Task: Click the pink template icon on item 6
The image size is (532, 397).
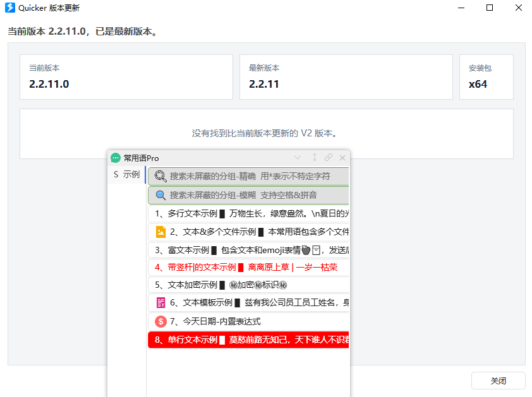Action: [x=161, y=303]
